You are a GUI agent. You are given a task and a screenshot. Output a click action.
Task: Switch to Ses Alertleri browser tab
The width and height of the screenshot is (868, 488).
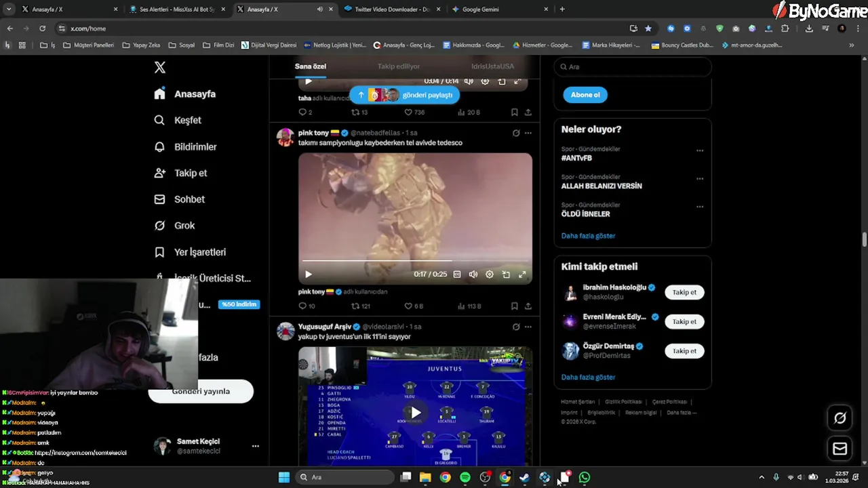[176, 9]
